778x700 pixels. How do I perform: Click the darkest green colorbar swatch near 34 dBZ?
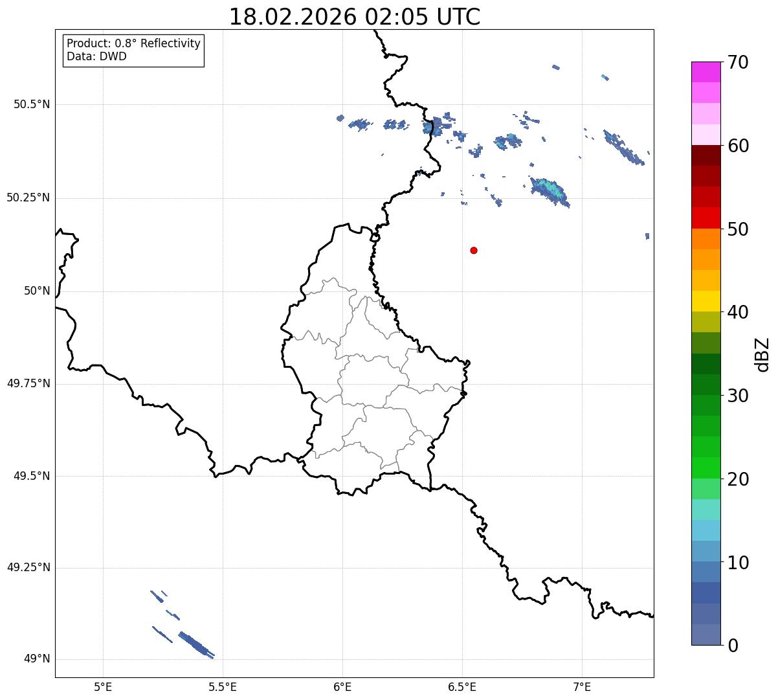[x=706, y=364]
